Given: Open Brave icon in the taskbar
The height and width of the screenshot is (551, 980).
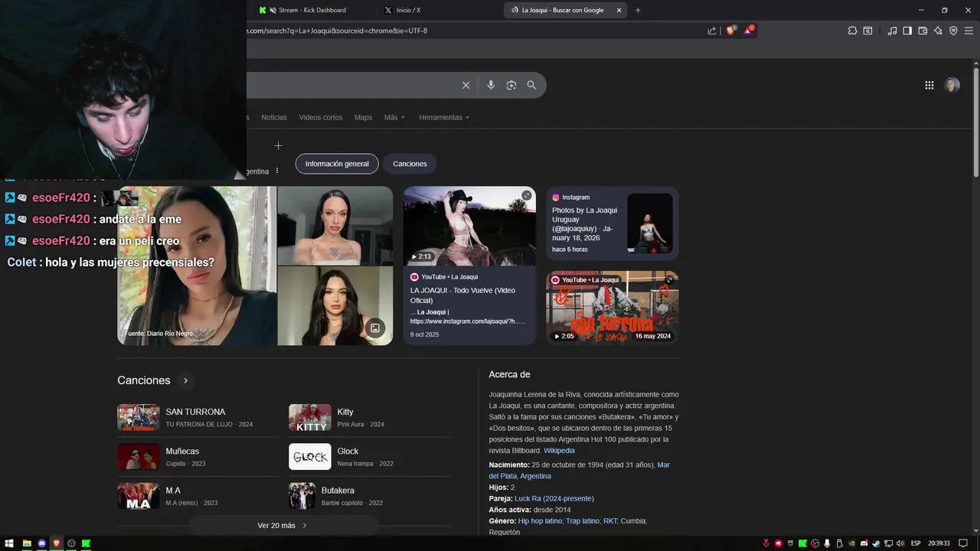Looking at the screenshot, I should (57, 543).
